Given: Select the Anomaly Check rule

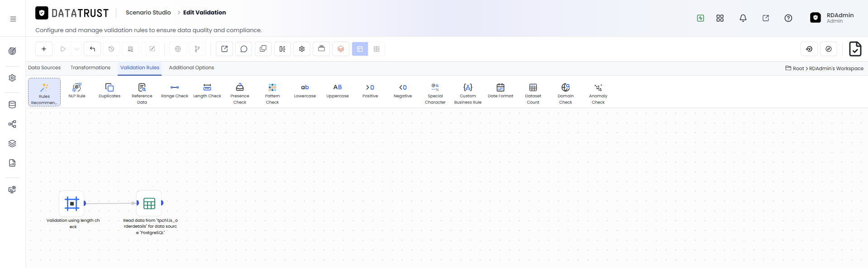Looking at the screenshot, I should pyautogui.click(x=598, y=93).
